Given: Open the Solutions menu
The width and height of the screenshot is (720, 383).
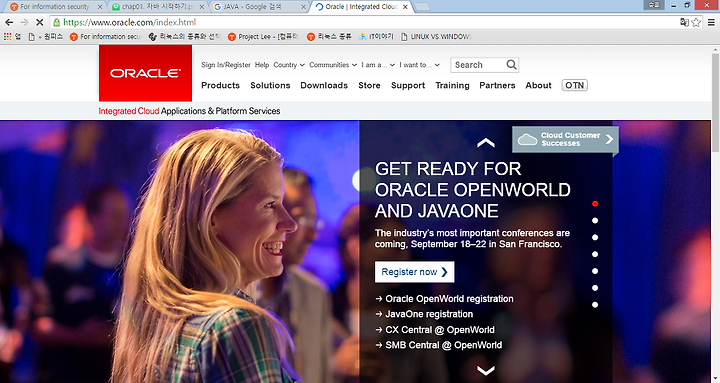Looking at the screenshot, I should pos(270,85).
